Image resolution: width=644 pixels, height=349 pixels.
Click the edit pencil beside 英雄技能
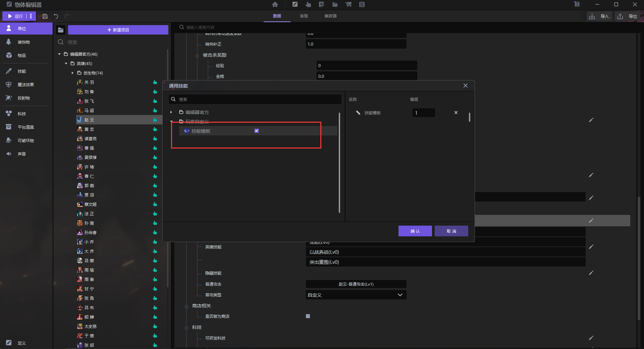pos(591,247)
